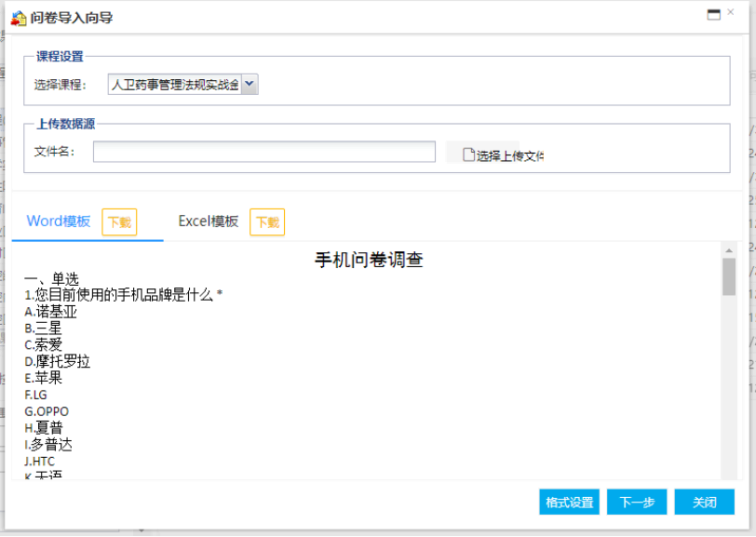
Task: Click the preview scrollbar thumb
Action: point(729,276)
